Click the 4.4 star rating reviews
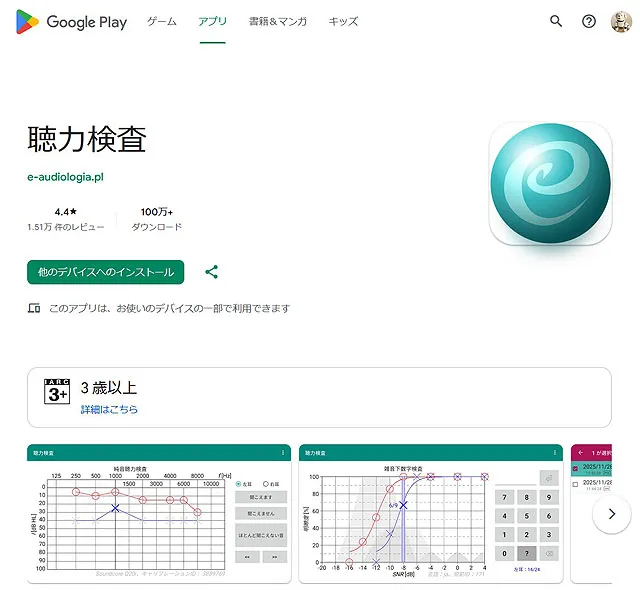 pyautogui.click(x=66, y=219)
